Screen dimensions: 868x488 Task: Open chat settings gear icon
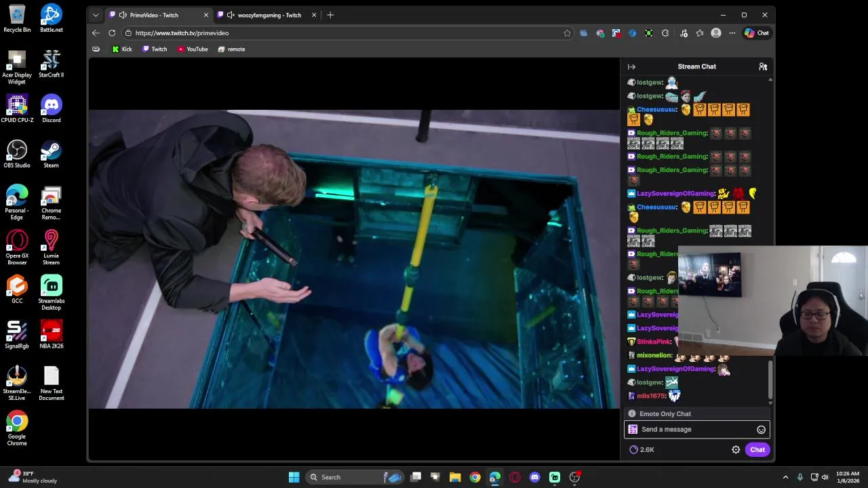coord(736,449)
